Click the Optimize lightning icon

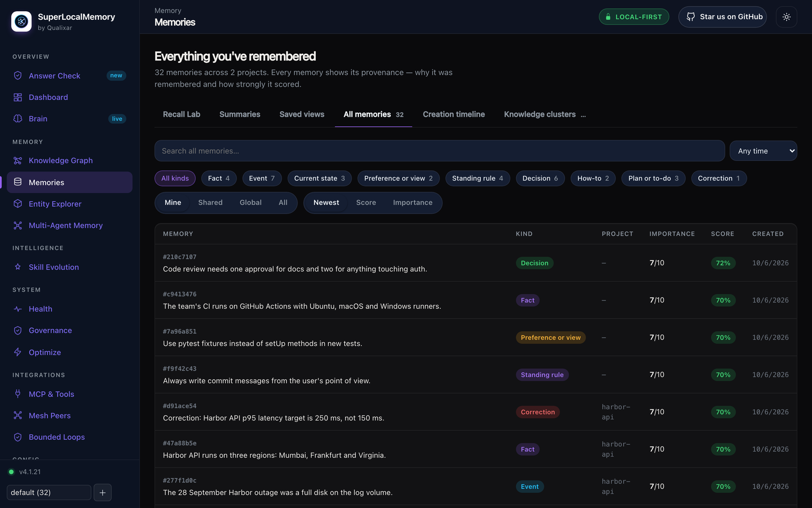(x=18, y=352)
